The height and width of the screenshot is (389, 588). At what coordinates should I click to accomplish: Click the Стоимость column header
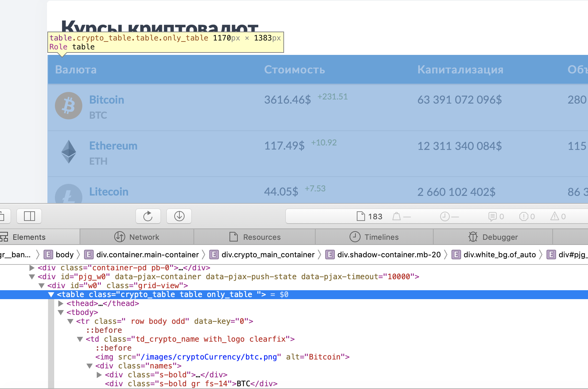pos(294,70)
